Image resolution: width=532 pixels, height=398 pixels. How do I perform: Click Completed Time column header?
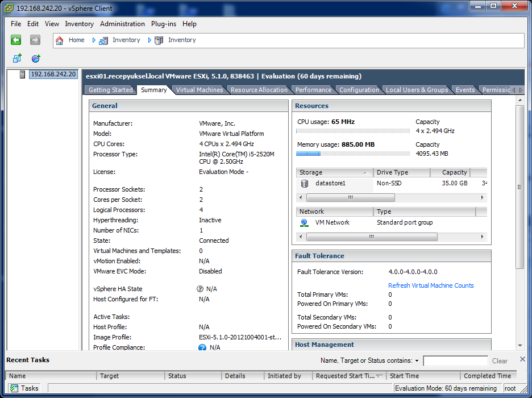pyautogui.click(x=488, y=376)
